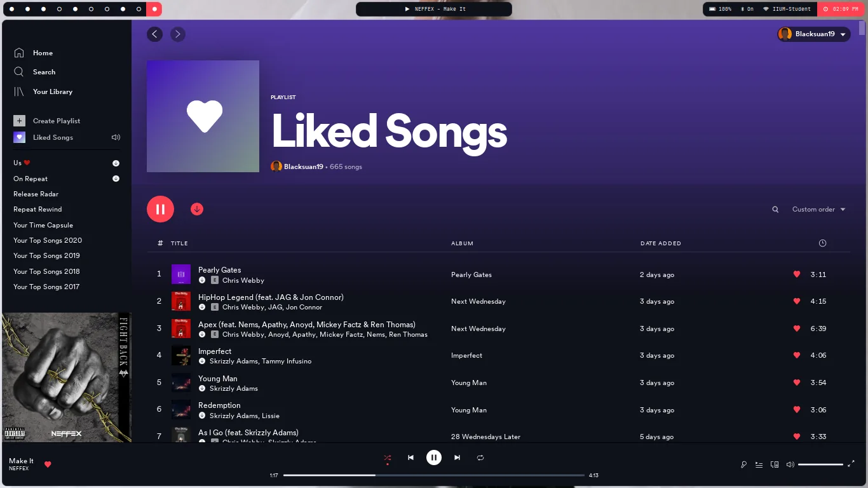Open lyrics with the microphone icon
Image resolution: width=868 pixels, height=488 pixels.
point(743,464)
